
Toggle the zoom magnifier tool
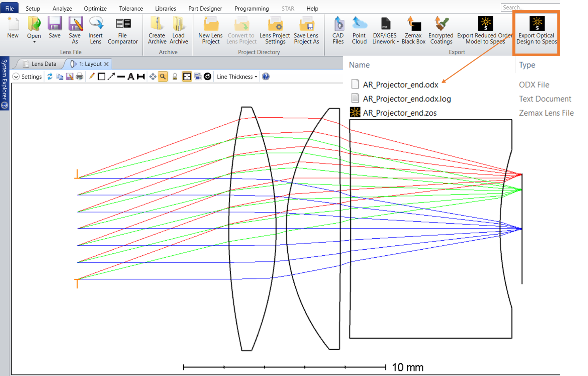click(x=163, y=77)
